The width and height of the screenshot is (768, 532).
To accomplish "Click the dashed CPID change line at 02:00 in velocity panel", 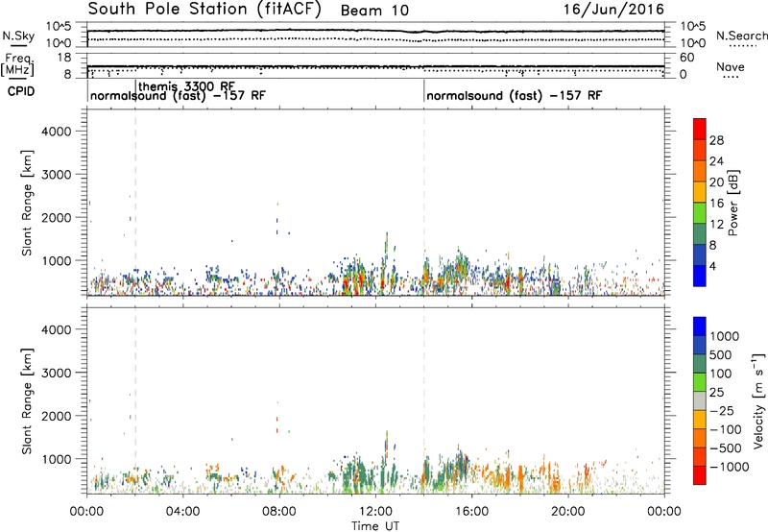I will click(x=135, y=401).
